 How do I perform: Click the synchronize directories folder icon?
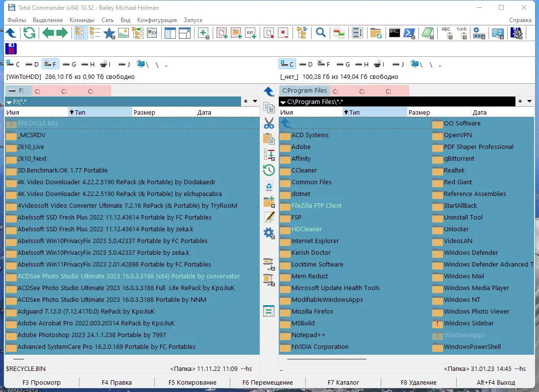[376, 33]
